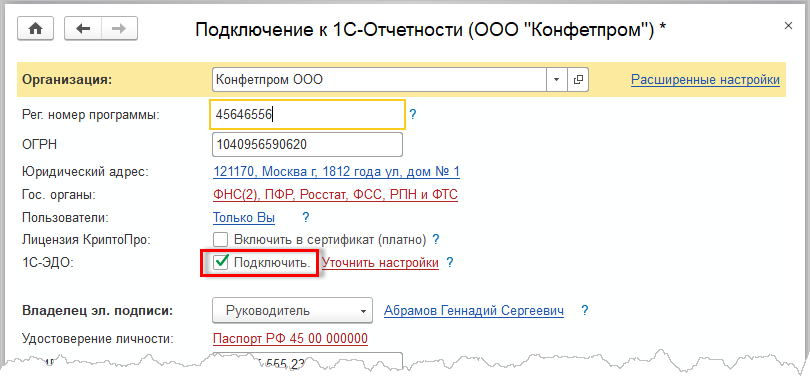Expand the Организация dropdown list

click(557, 80)
